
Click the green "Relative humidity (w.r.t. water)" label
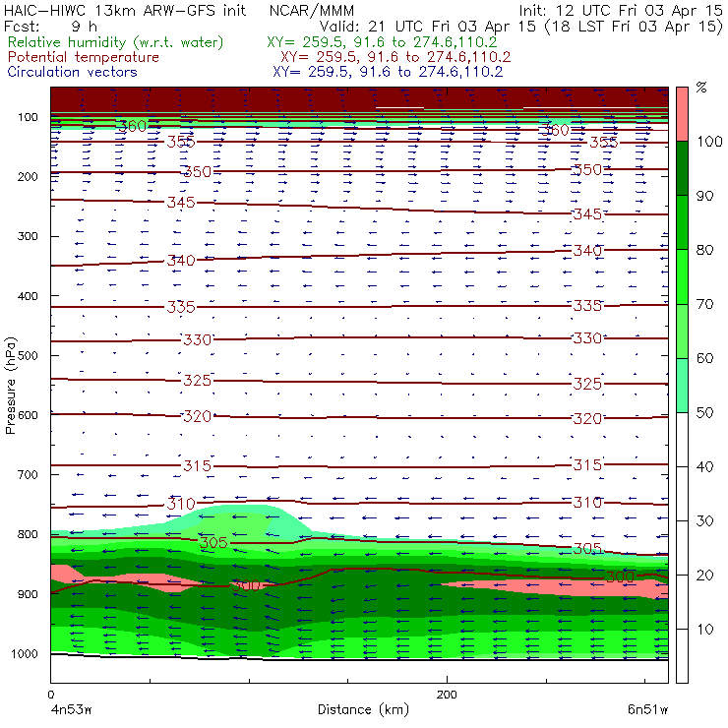[x=116, y=42]
